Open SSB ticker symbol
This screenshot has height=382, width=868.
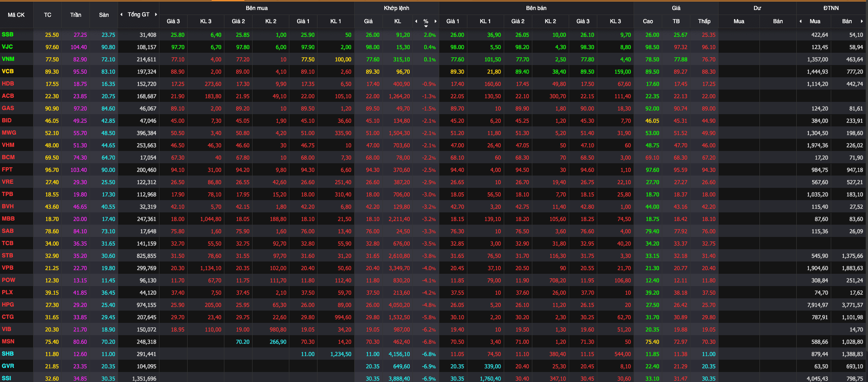(x=8, y=35)
